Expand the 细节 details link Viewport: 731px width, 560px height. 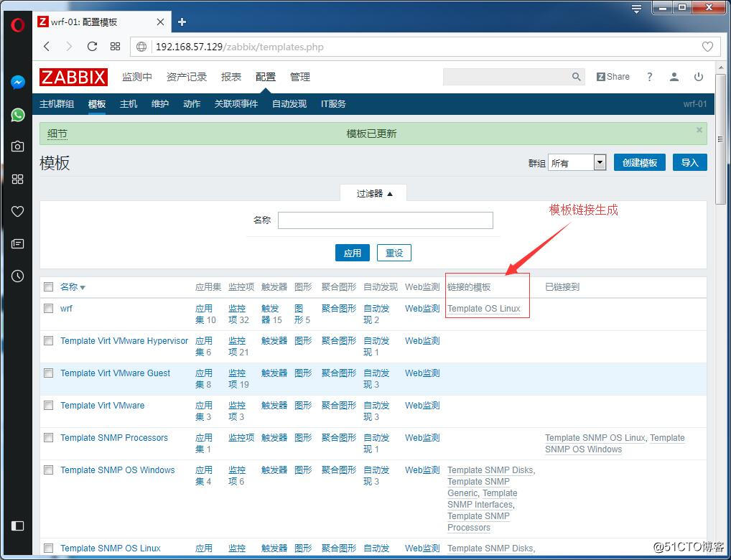(x=57, y=134)
